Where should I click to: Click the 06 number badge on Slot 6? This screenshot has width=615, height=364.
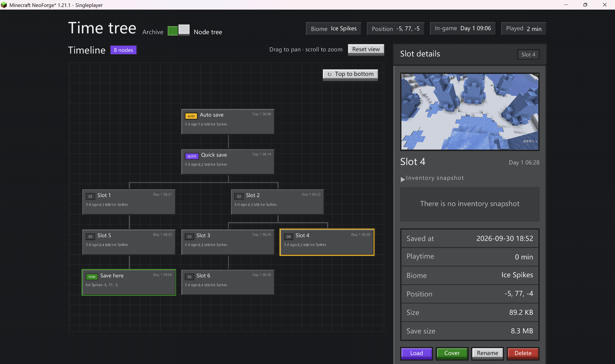(x=190, y=277)
